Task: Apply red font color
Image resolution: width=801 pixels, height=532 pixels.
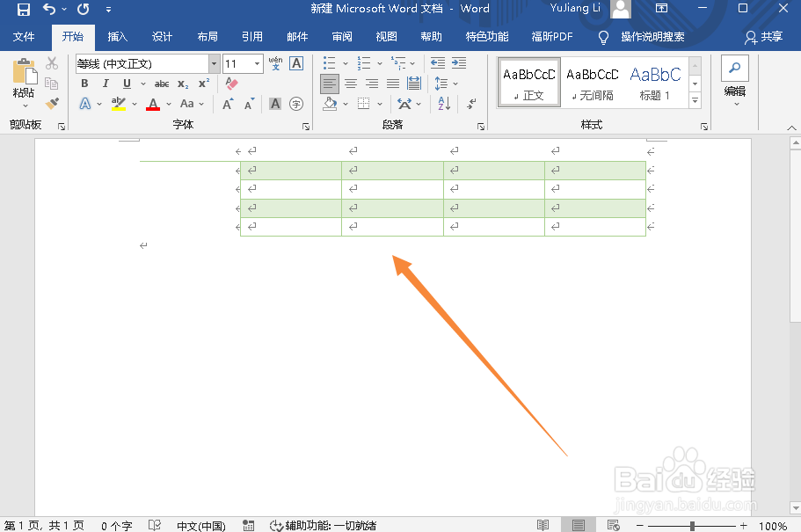Action: 153,105
